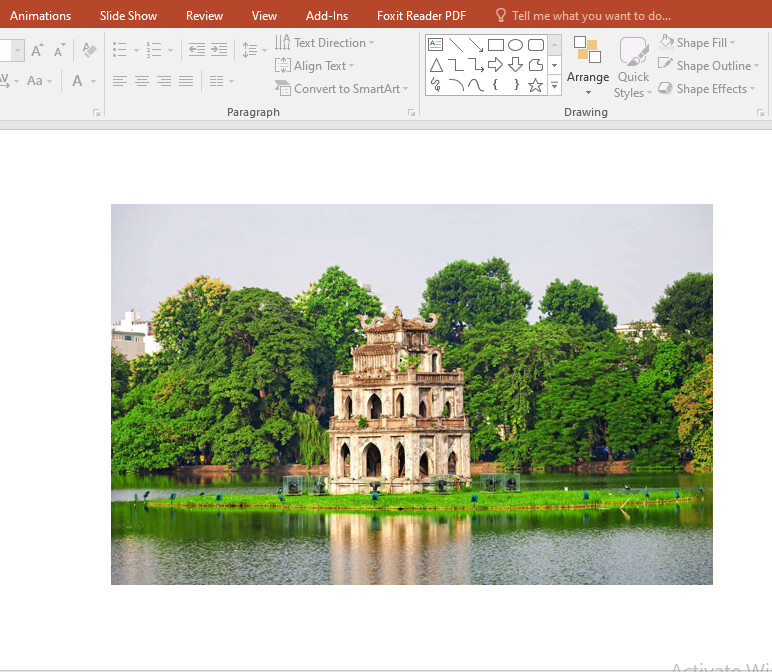Click Convert to SmartArt
This screenshot has height=672, width=772.
click(x=342, y=89)
